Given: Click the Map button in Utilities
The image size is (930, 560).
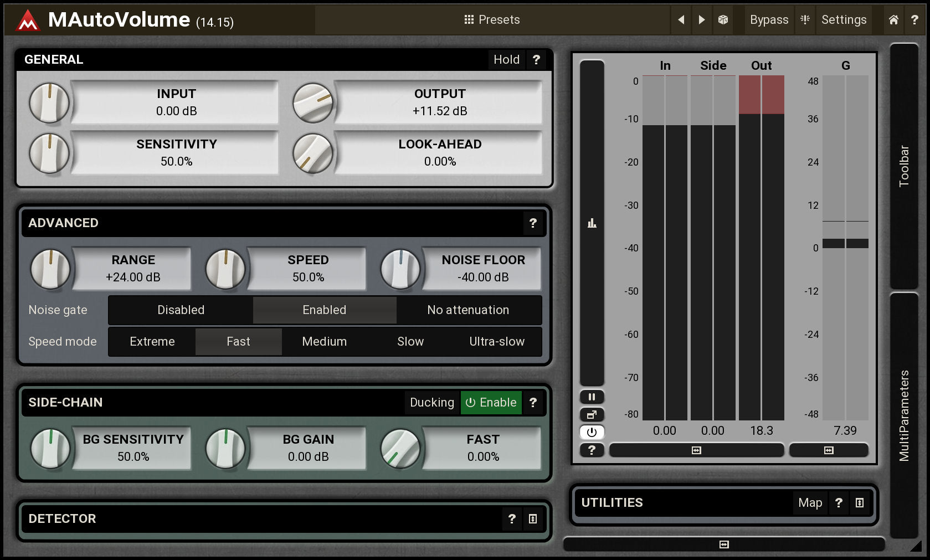Looking at the screenshot, I should (x=810, y=503).
